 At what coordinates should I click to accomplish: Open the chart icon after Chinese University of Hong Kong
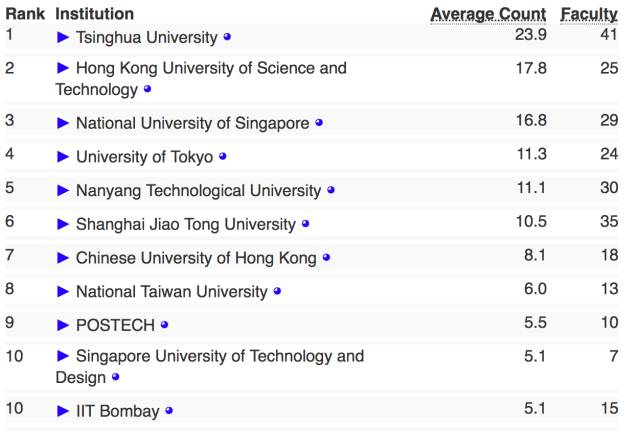[326, 258]
